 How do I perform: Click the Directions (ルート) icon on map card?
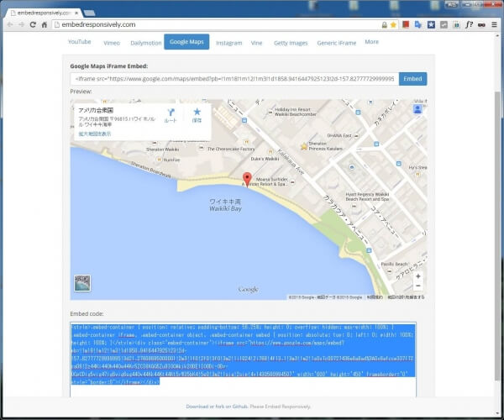tap(171, 113)
